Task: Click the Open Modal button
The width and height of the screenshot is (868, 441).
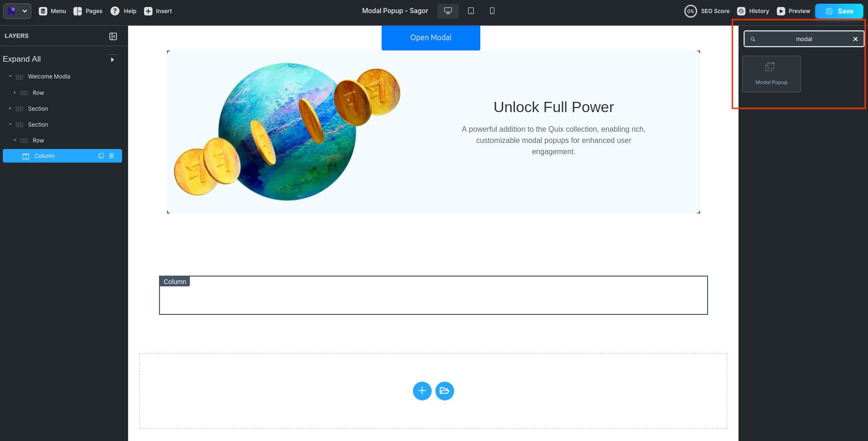Action: [x=431, y=38]
